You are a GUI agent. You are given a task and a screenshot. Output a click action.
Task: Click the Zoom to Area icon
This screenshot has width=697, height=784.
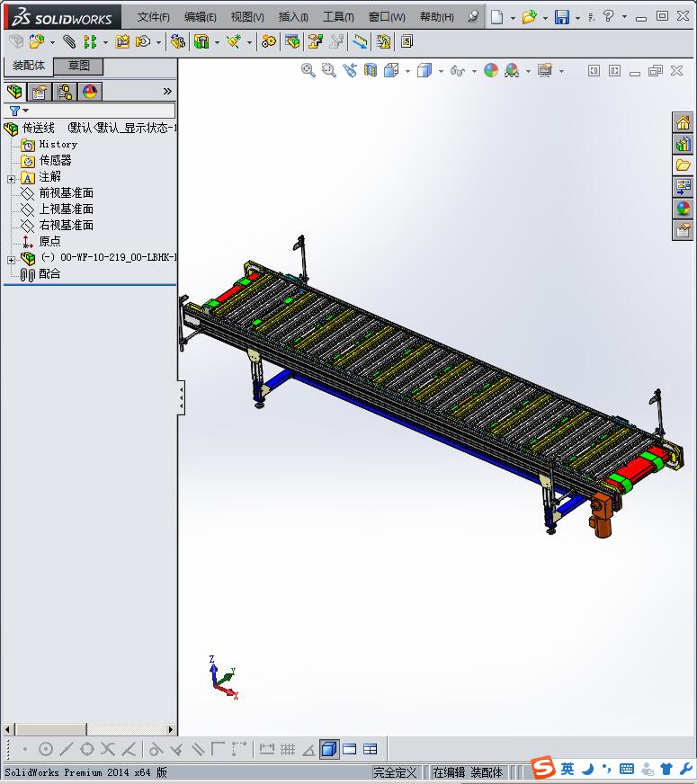click(329, 70)
